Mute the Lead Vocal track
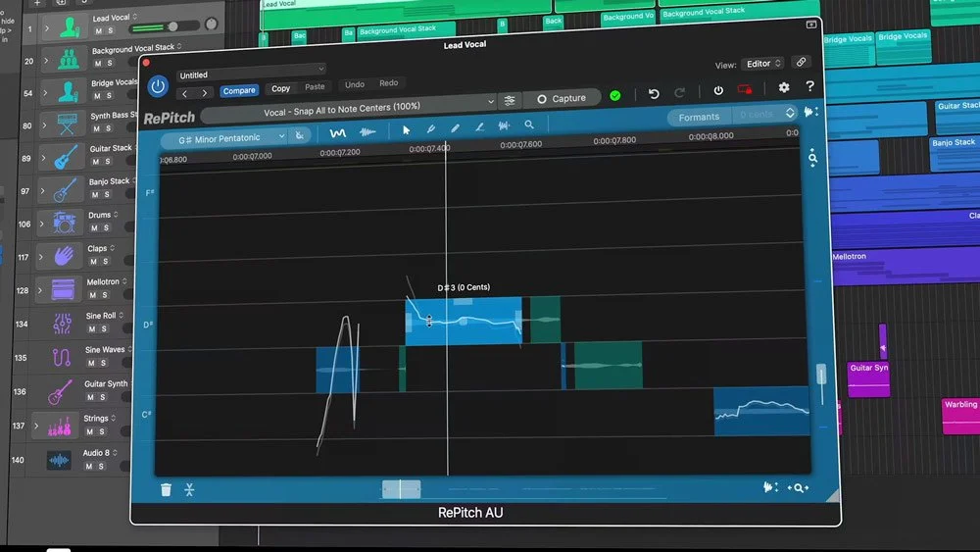The height and width of the screenshot is (552, 980). (98, 31)
